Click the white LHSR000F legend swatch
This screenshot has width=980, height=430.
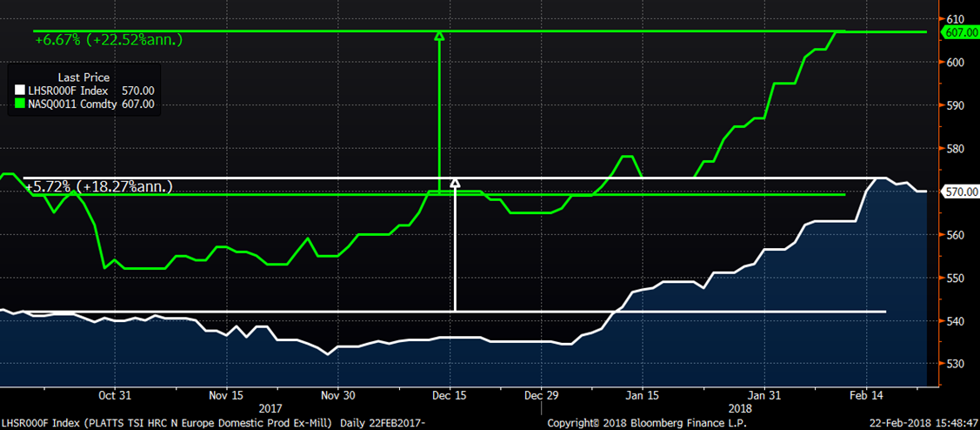(22, 91)
